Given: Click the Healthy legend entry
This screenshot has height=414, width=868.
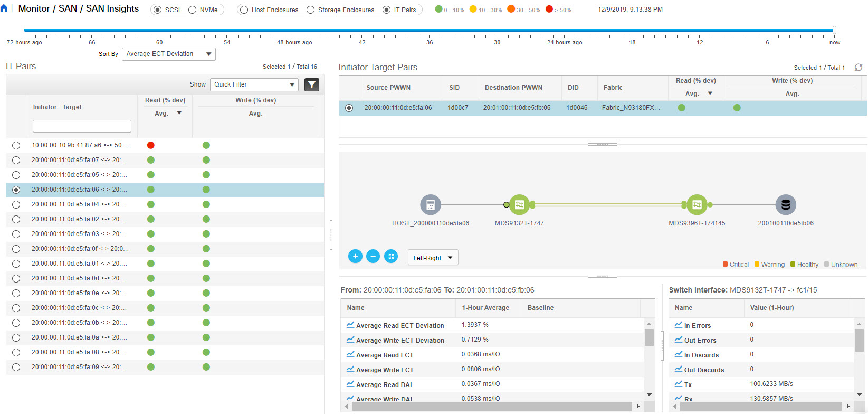Looking at the screenshot, I should point(804,265).
